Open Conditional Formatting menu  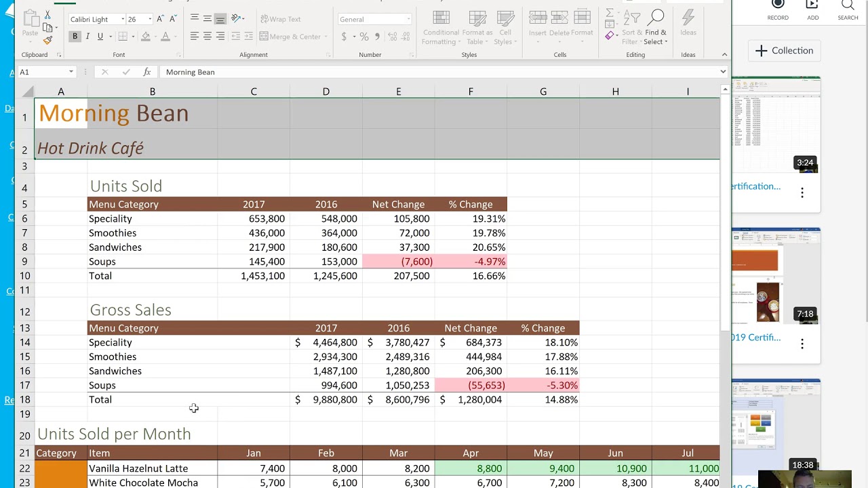click(441, 28)
